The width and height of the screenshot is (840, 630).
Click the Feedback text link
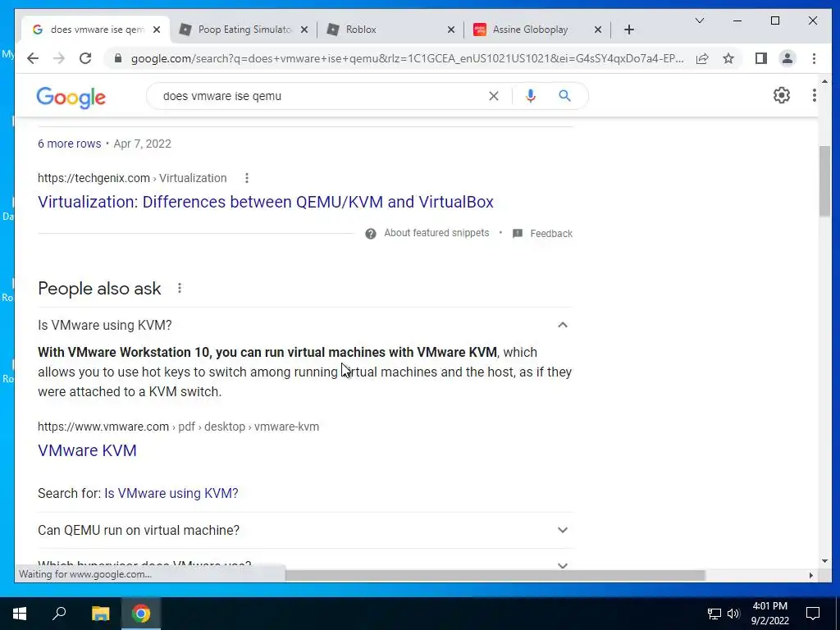(x=551, y=234)
